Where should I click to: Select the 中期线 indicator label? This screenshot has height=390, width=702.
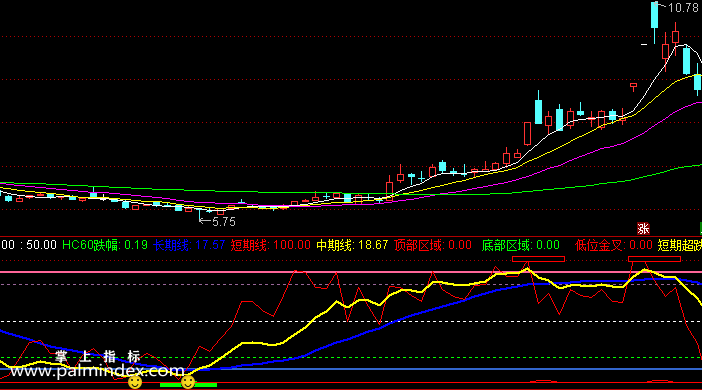click(352, 245)
